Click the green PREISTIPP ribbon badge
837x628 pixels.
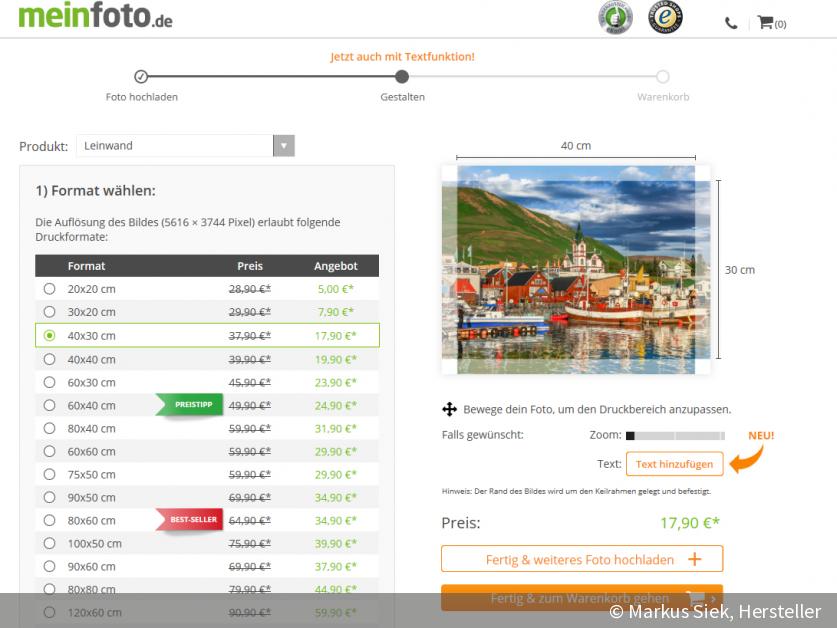point(189,405)
